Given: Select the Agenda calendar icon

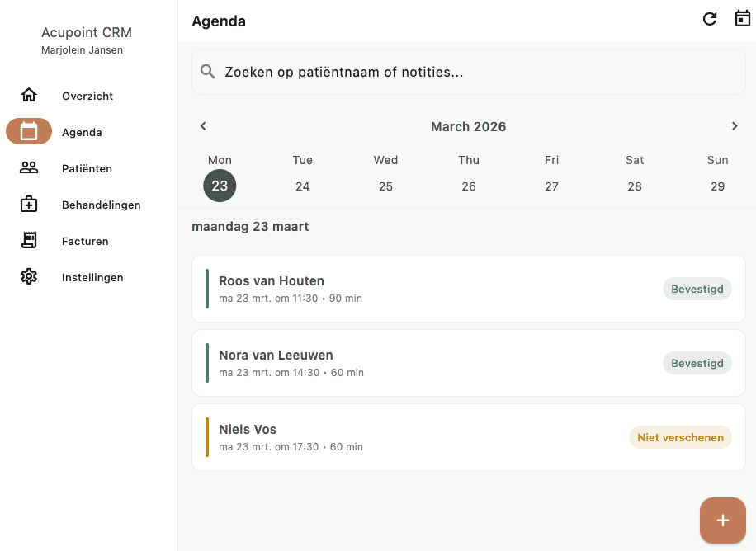Looking at the screenshot, I should tap(29, 131).
